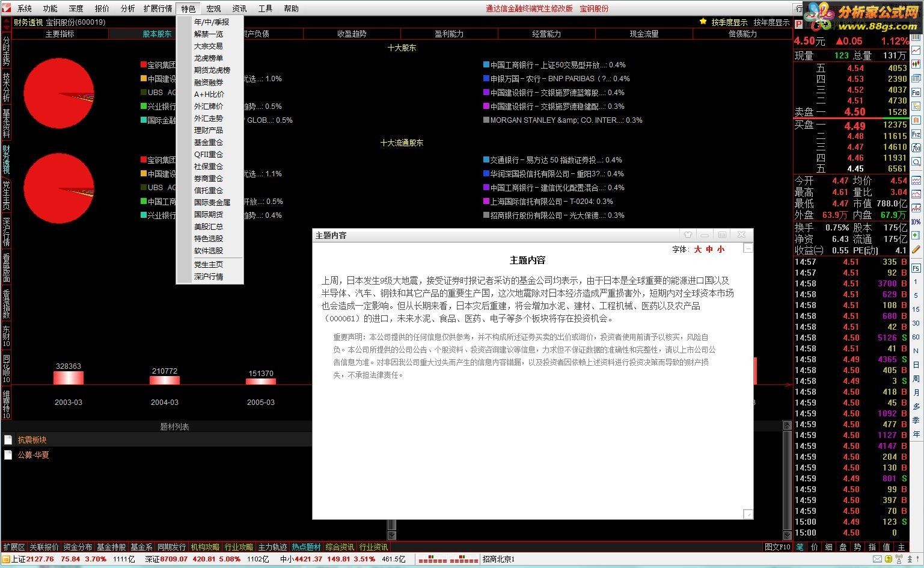Open the 偿债能力 tab
This screenshot has width=924, height=568.
point(743,34)
